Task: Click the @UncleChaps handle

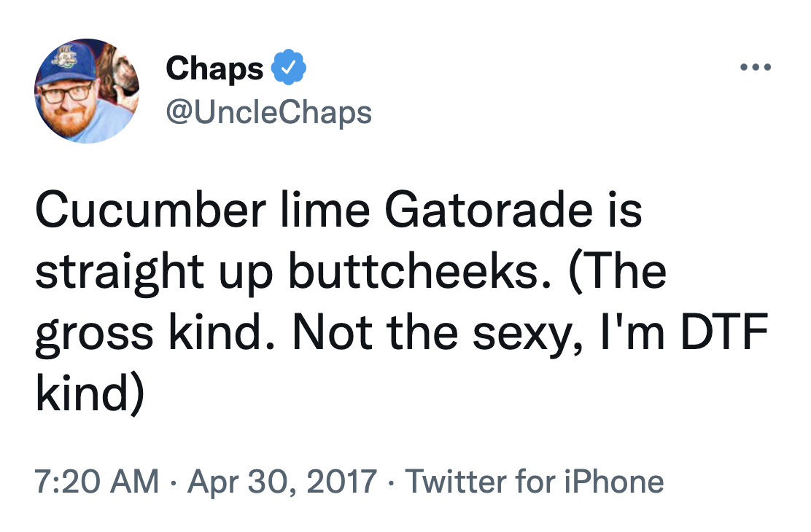Action: pos(268,112)
